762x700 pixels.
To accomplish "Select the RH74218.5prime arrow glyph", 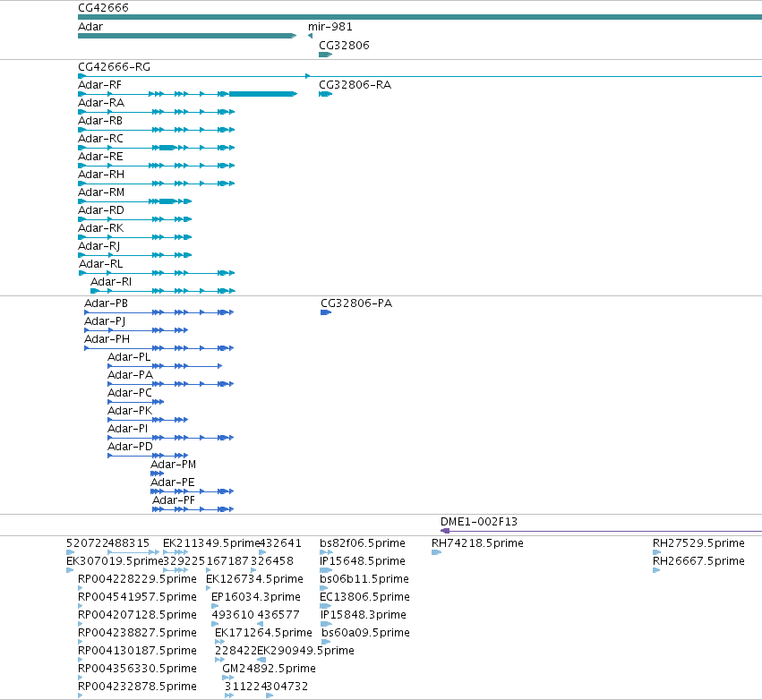I will point(436,552).
